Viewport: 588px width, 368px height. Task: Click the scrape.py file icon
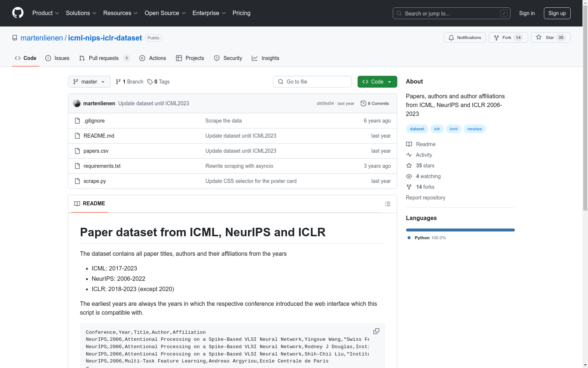pyautogui.click(x=77, y=181)
